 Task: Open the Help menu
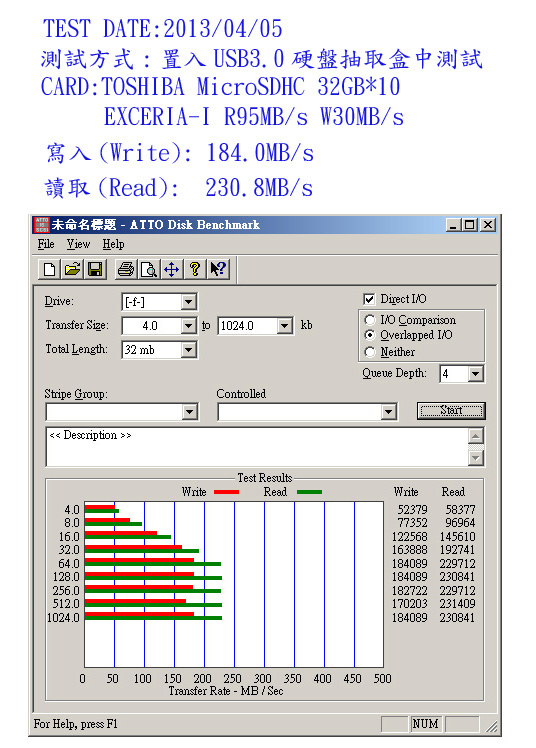(113, 244)
